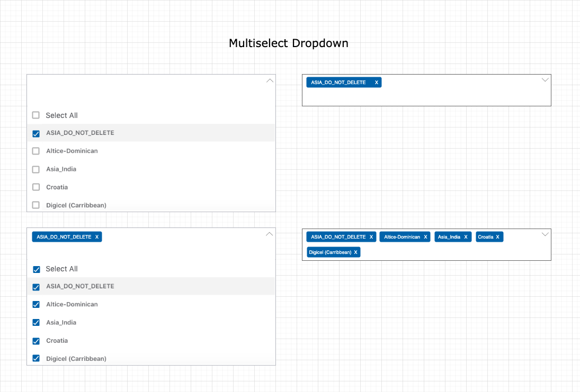Click the Asia_India chip in bottom-right field
This screenshot has width=580, height=392.
(x=453, y=236)
